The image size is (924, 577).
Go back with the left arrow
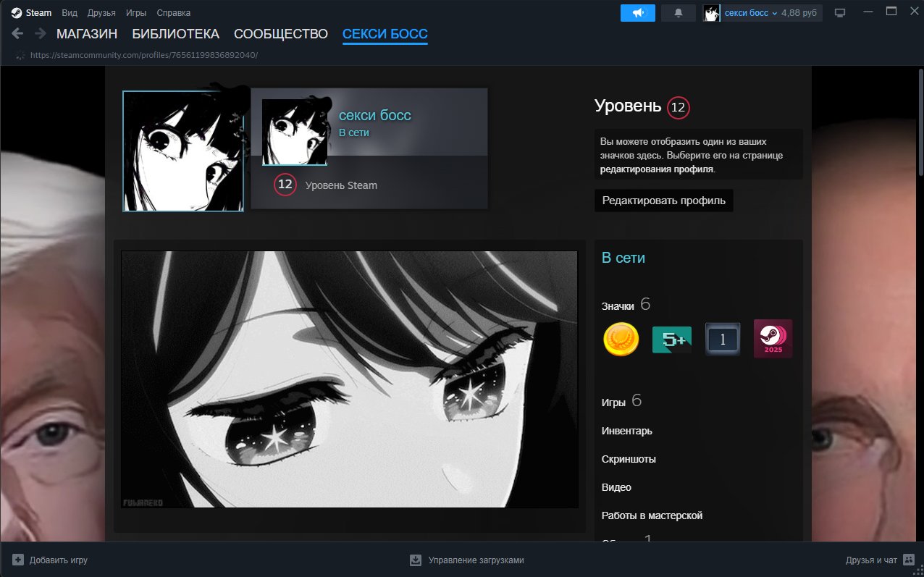pyautogui.click(x=17, y=33)
